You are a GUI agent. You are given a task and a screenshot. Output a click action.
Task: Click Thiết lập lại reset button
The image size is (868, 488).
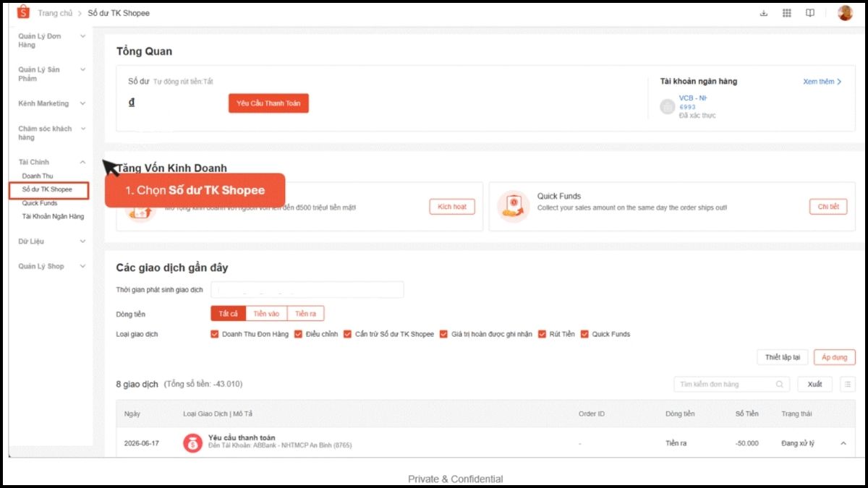tap(783, 357)
